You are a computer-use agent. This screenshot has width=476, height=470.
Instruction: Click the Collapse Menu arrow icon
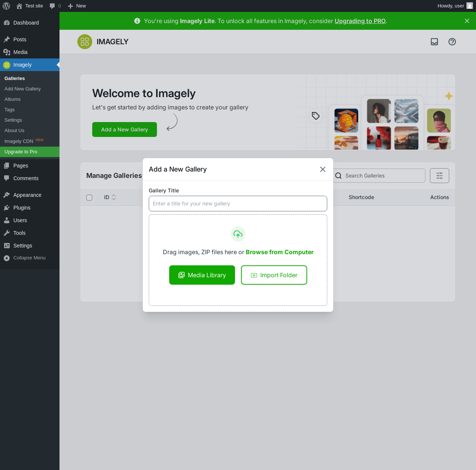(7, 258)
